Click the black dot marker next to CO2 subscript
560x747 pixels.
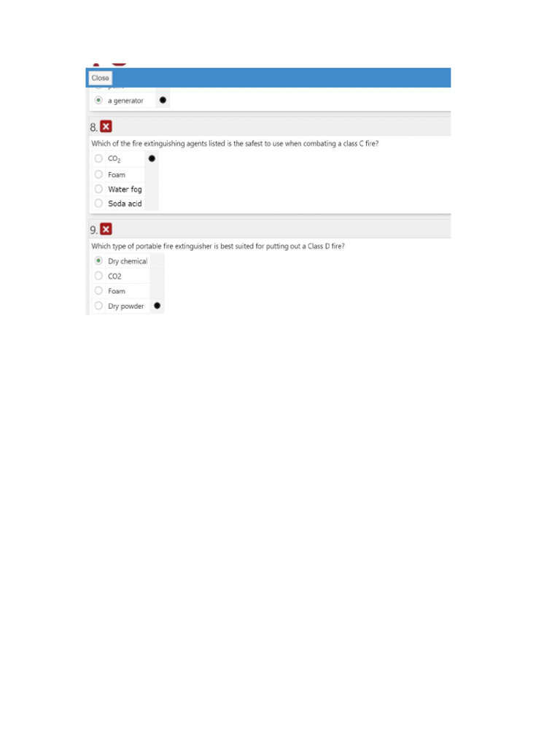coord(152,158)
